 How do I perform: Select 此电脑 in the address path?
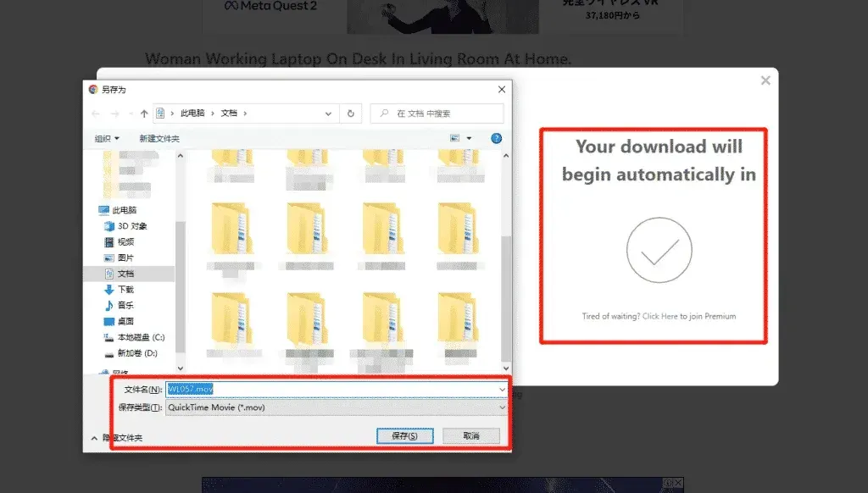[192, 113]
